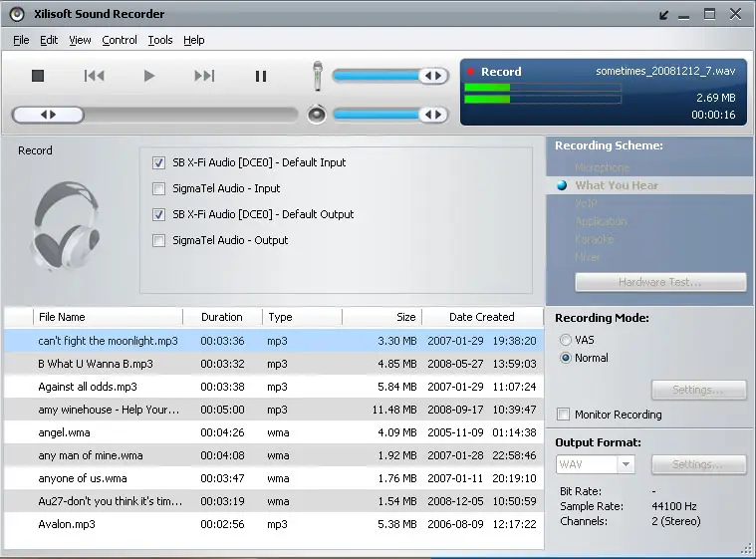The height and width of the screenshot is (559, 756).
Task: Open the Help menu
Action: point(194,40)
